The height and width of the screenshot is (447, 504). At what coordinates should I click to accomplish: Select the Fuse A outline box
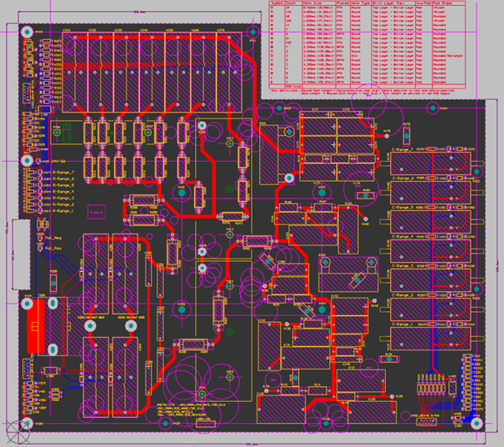pyautogui.click(x=97, y=213)
